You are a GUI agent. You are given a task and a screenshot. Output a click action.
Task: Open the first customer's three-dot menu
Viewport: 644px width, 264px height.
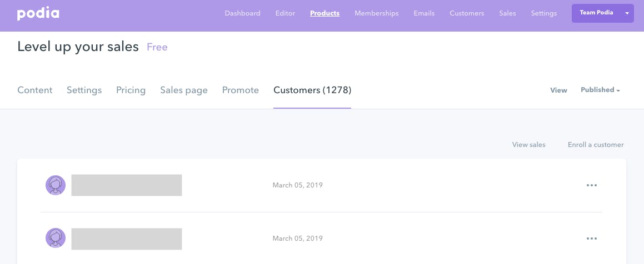(x=591, y=185)
